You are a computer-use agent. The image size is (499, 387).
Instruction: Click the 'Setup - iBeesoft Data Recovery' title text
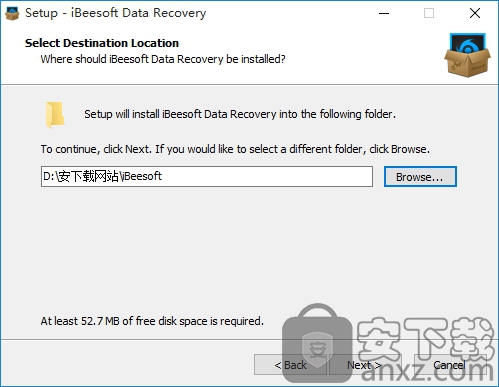(116, 13)
